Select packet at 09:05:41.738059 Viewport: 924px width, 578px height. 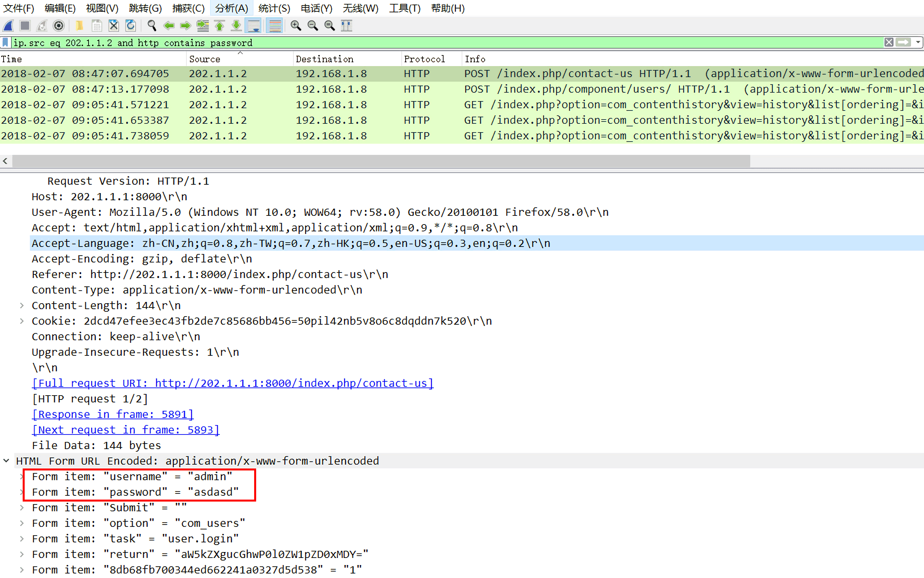[462, 136]
